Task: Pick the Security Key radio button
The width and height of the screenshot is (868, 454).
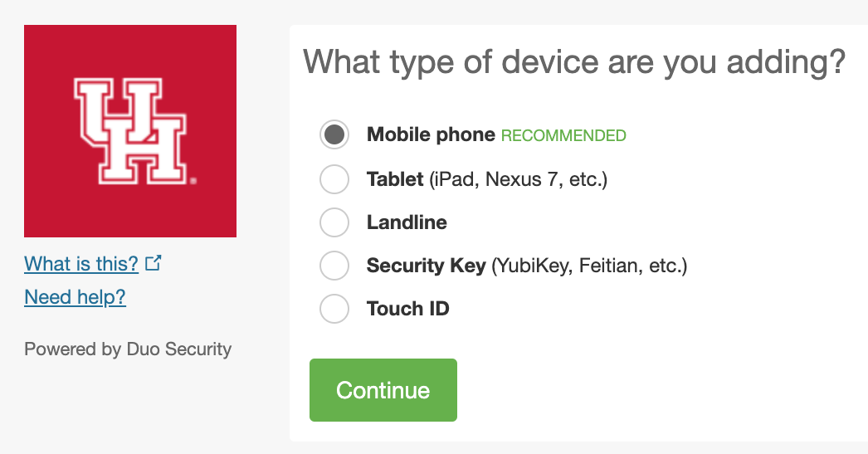Action: (x=334, y=266)
